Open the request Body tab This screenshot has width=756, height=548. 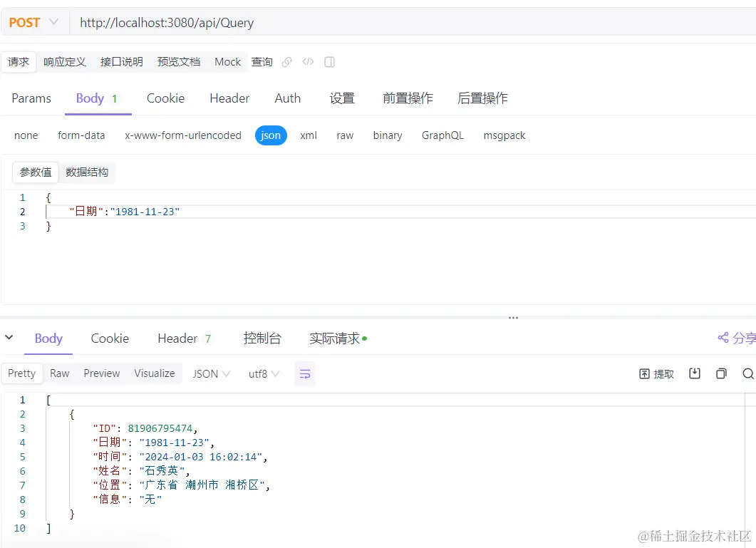coord(97,98)
